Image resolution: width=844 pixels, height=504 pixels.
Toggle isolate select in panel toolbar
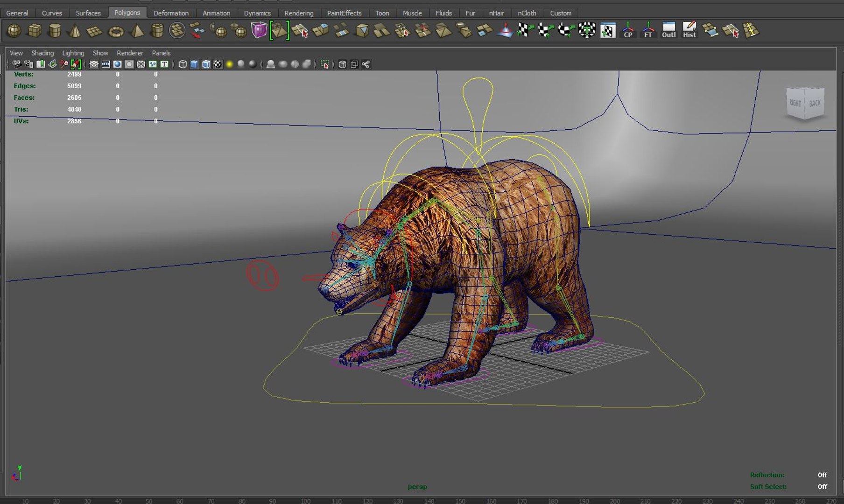(x=325, y=64)
